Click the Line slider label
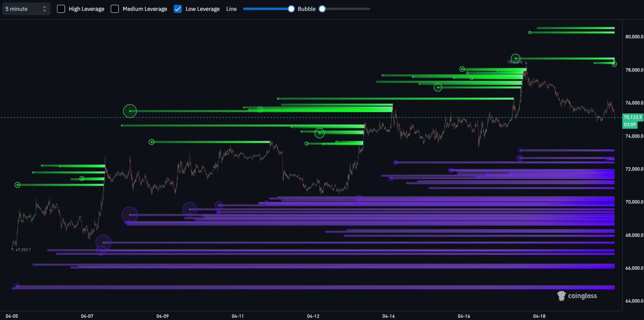 [231, 9]
